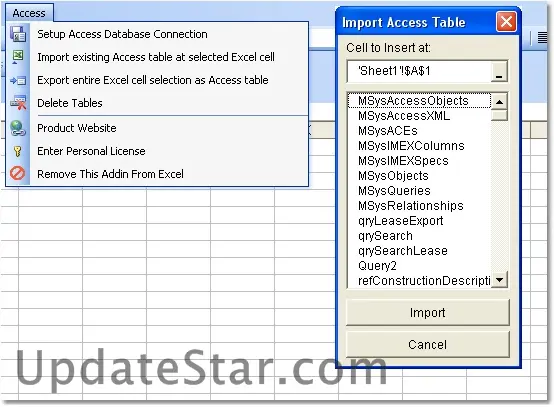The image size is (554, 407).
Task: Select Import existing Access table at selected Excel cell
Action: point(156,57)
